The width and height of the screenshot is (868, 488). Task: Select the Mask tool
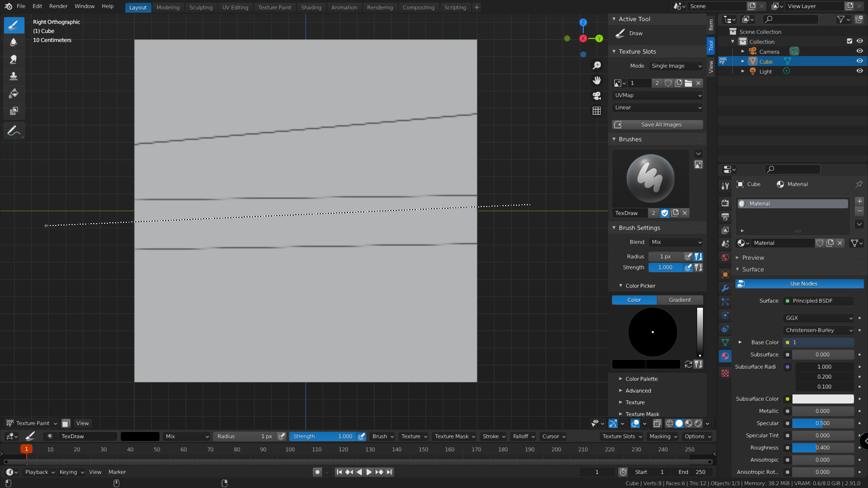click(14, 111)
